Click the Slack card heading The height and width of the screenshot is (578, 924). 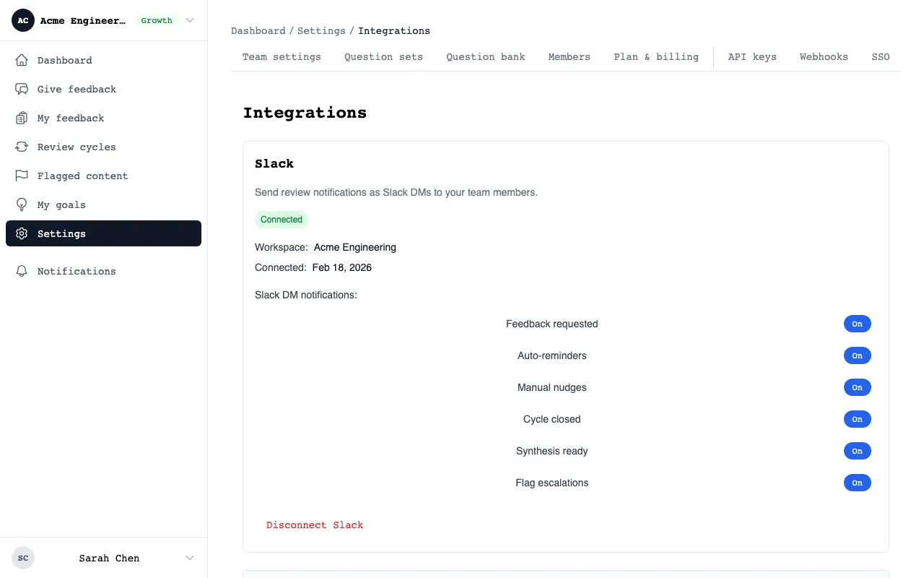274,163
